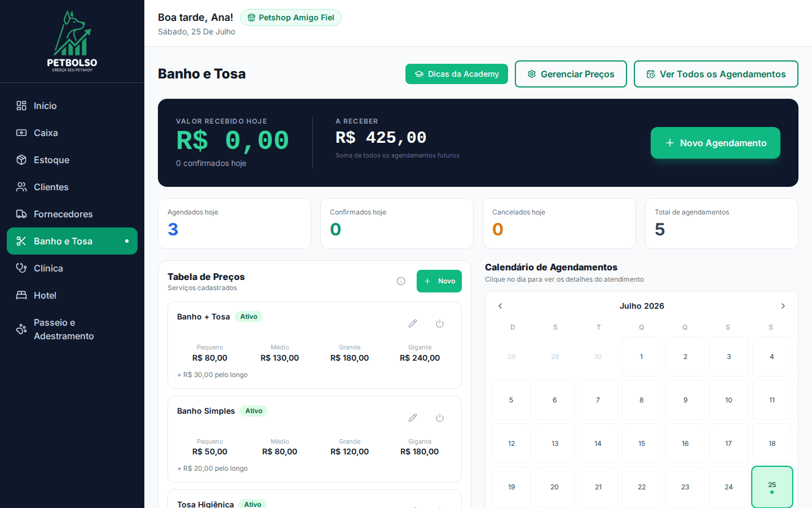Select July 1 in calendar
This screenshot has width=812, height=508.
coord(642,357)
